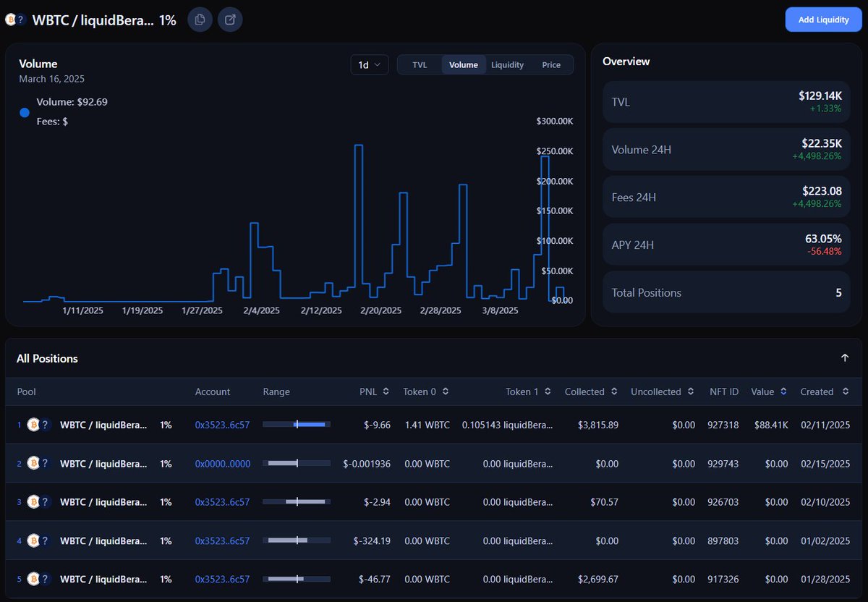Show the Price chart tab
The height and width of the screenshot is (602, 868).
point(551,64)
